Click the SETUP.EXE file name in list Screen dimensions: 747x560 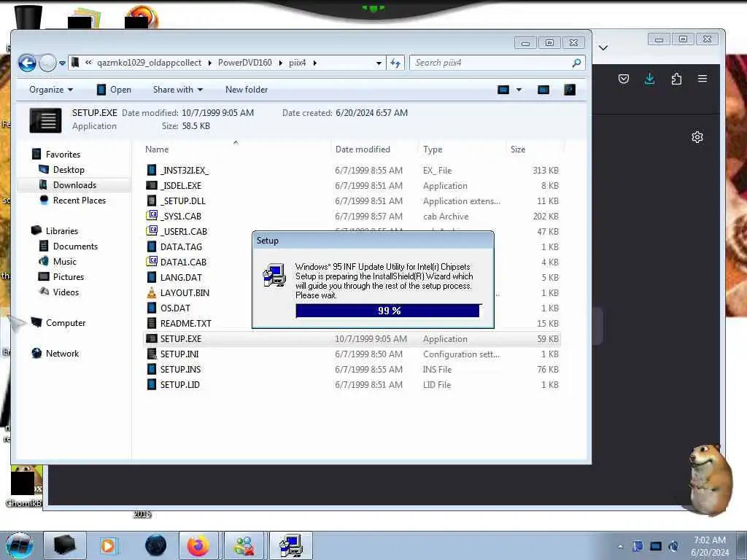click(181, 338)
